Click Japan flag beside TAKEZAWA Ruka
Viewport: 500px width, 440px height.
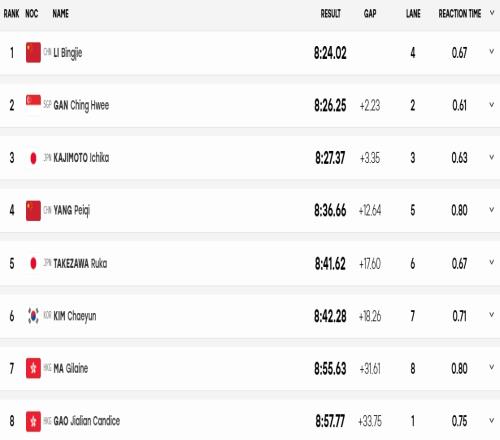[x=33, y=263]
